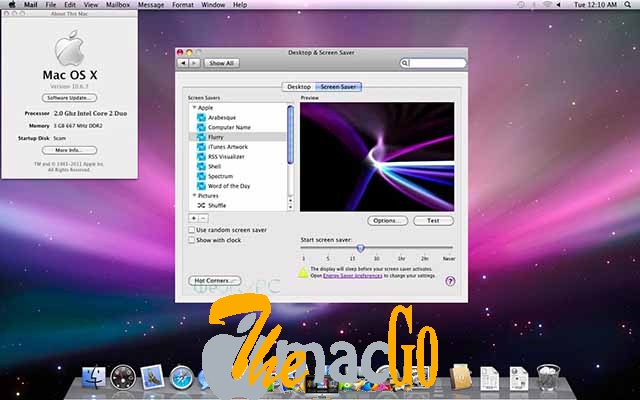Image resolution: width=640 pixels, height=400 pixels.
Task: Collapse the Pictures screen savers group
Action: click(195, 196)
